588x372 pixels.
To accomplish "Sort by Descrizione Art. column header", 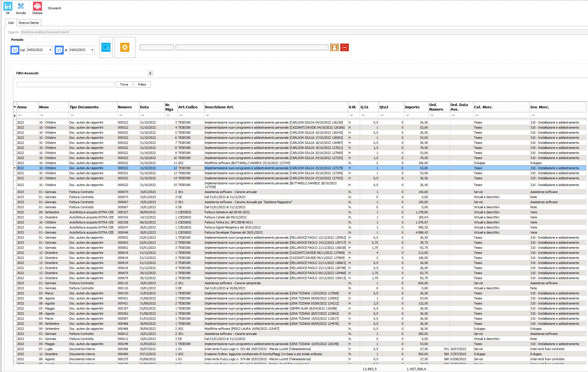I will pyautogui.click(x=276, y=107).
